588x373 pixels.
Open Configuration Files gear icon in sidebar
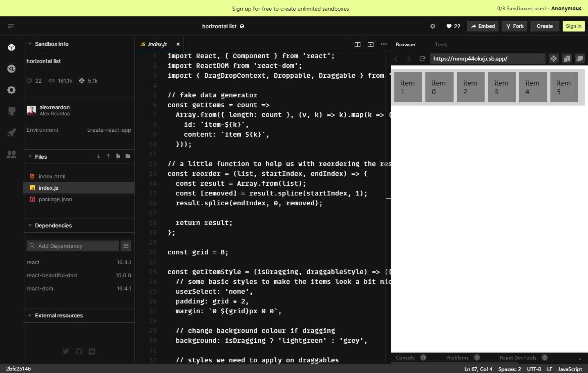pyautogui.click(x=11, y=90)
